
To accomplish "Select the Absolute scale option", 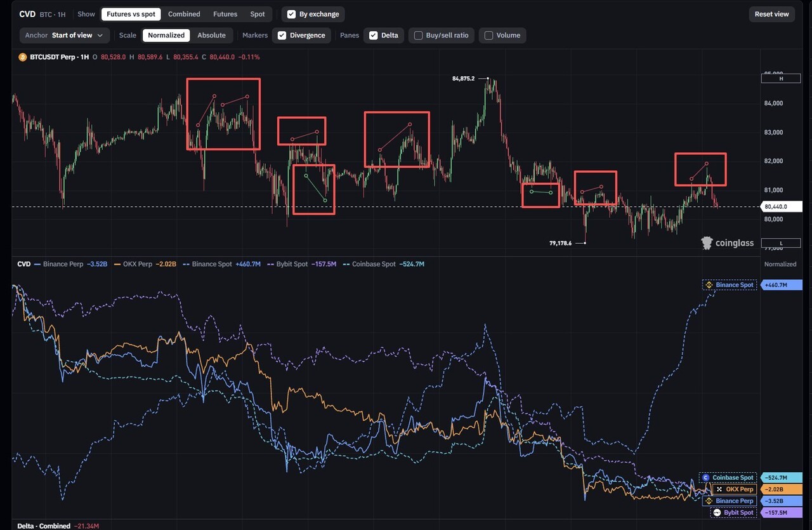I will tap(212, 36).
